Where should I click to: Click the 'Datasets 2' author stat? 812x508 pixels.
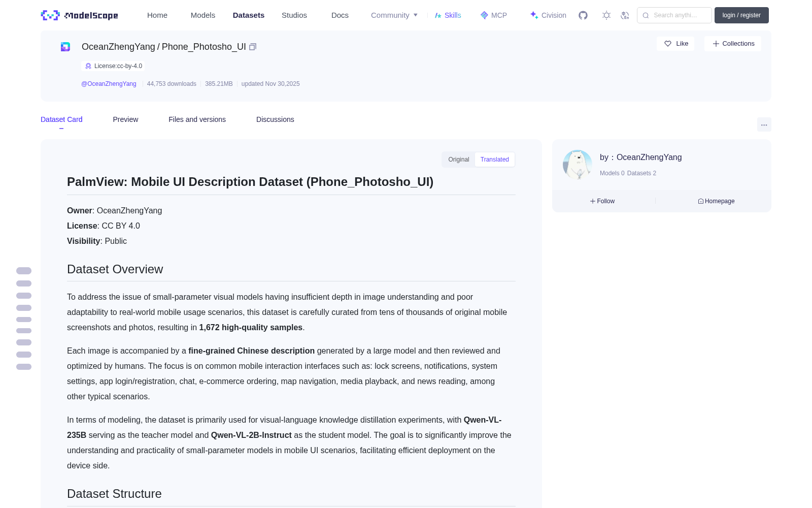[x=641, y=173]
